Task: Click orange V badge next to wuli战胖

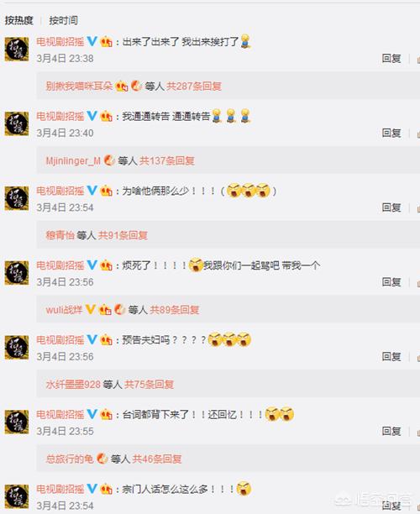Action: [91, 309]
